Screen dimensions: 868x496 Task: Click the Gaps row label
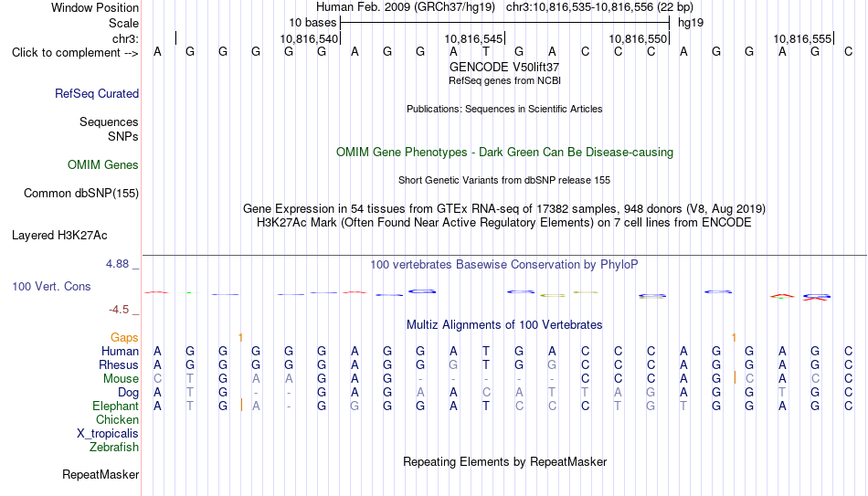(124, 338)
